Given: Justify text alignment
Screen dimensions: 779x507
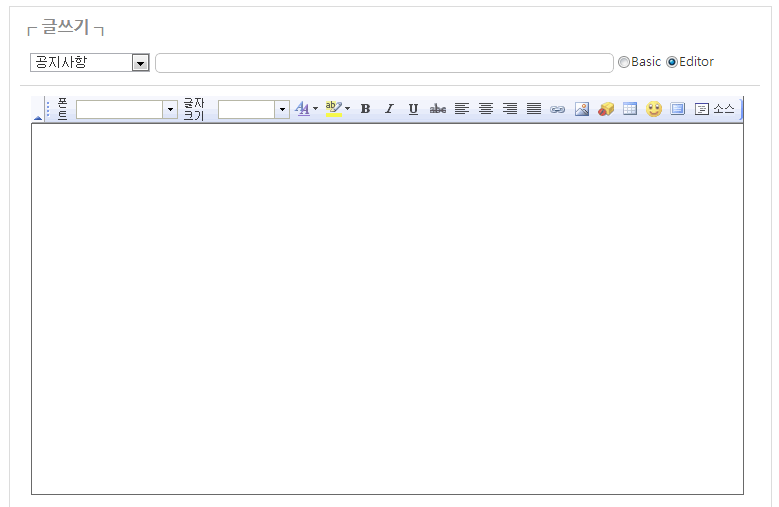Looking at the screenshot, I should [534, 109].
